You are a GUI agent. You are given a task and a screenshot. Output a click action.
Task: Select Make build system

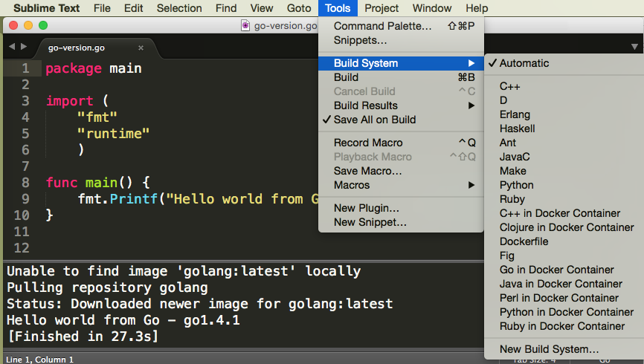(564, 171)
